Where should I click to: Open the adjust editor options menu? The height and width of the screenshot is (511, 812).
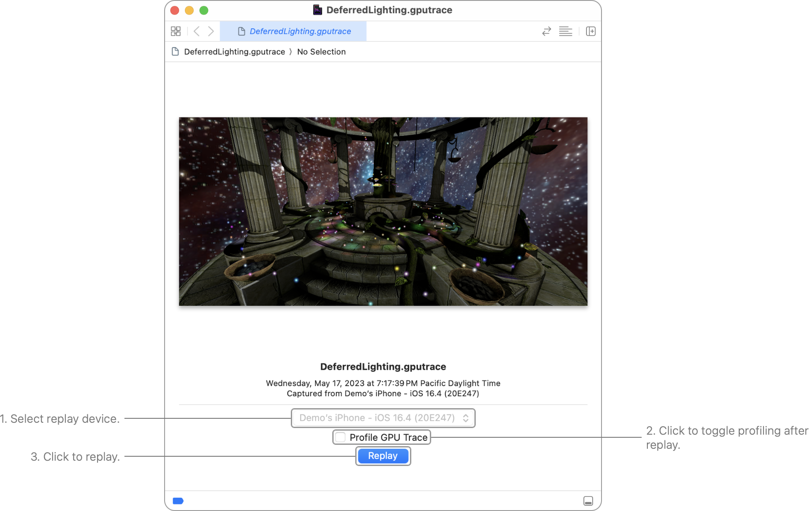point(565,31)
